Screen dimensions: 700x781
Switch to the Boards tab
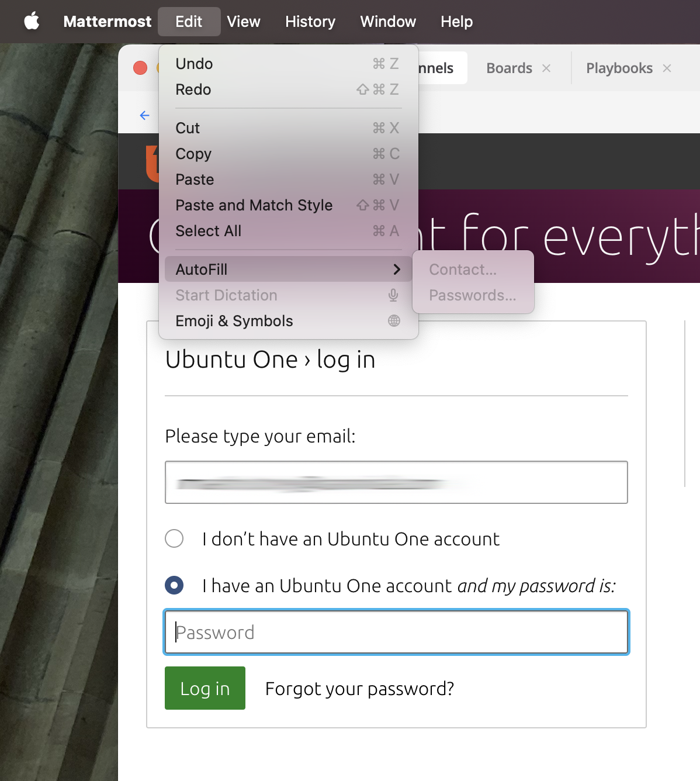coord(509,68)
